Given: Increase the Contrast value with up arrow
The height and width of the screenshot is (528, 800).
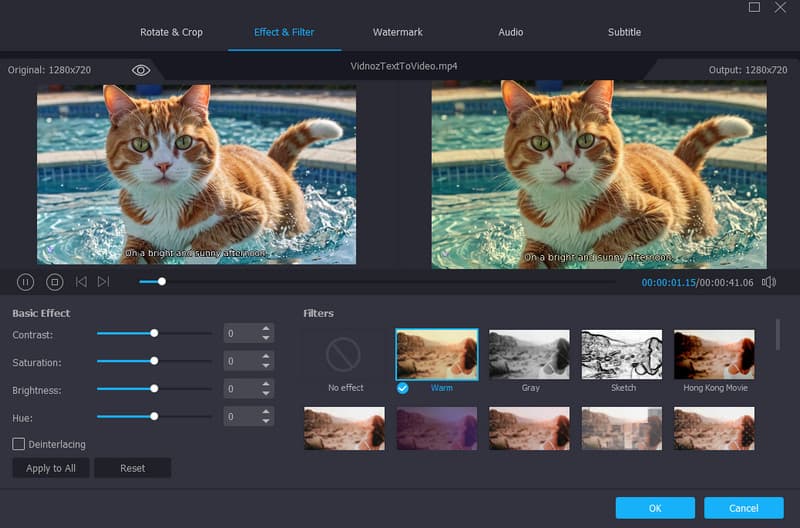Looking at the screenshot, I should [266, 329].
